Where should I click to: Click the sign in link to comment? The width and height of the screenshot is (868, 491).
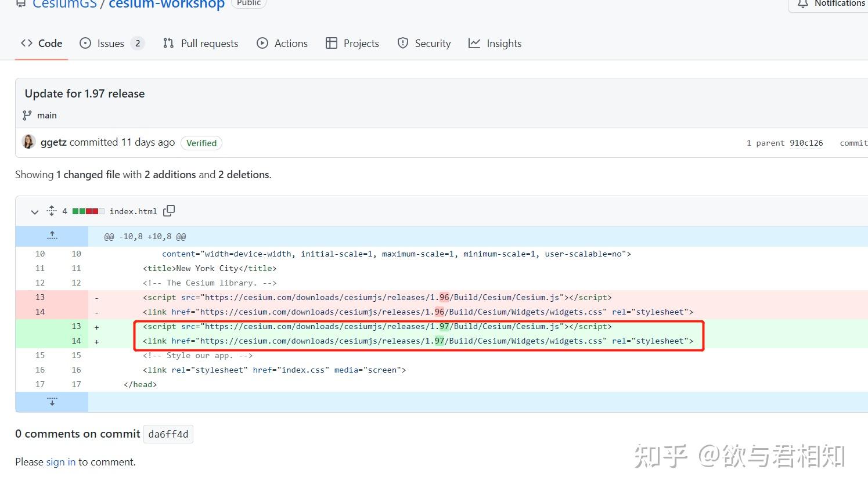[x=60, y=461]
